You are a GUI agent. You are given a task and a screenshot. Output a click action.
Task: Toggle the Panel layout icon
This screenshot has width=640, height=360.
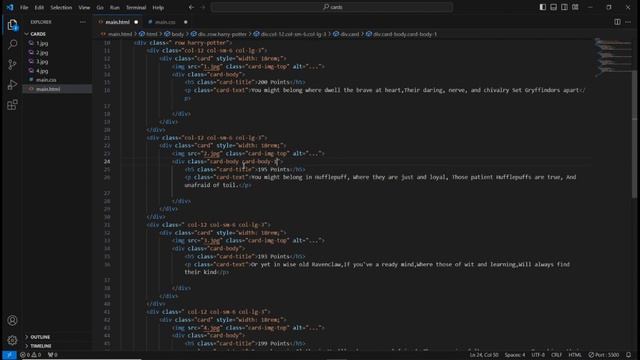[x=553, y=7]
